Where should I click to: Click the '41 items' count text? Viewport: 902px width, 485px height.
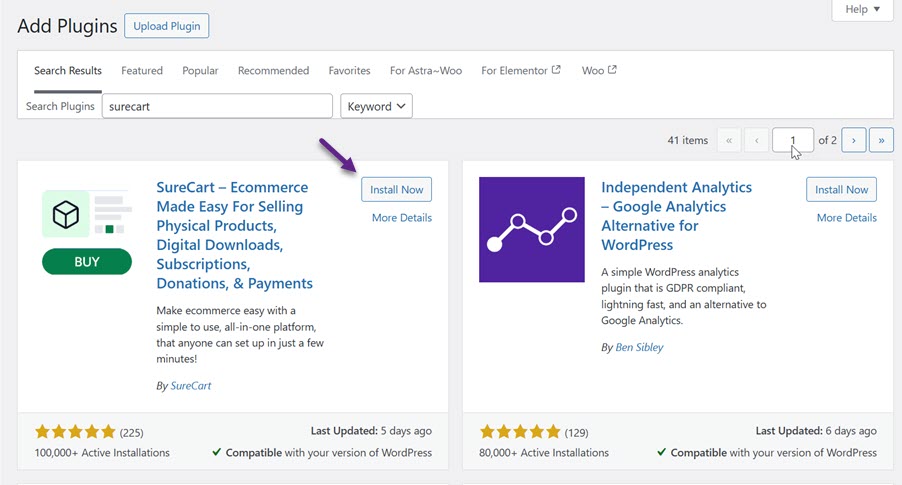pyautogui.click(x=687, y=140)
